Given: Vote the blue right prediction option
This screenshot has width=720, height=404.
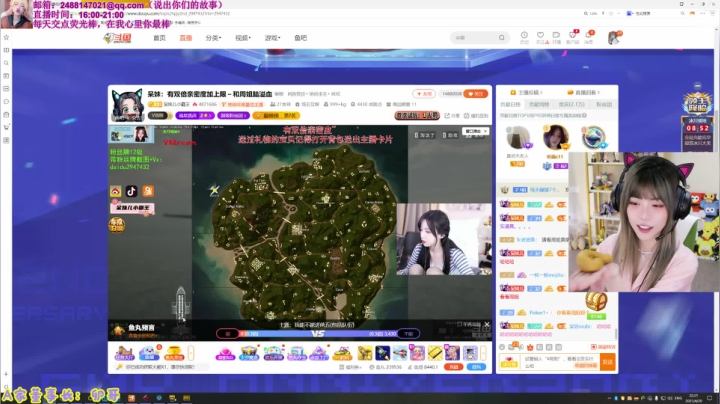Looking at the screenshot, I should [409, 334].
